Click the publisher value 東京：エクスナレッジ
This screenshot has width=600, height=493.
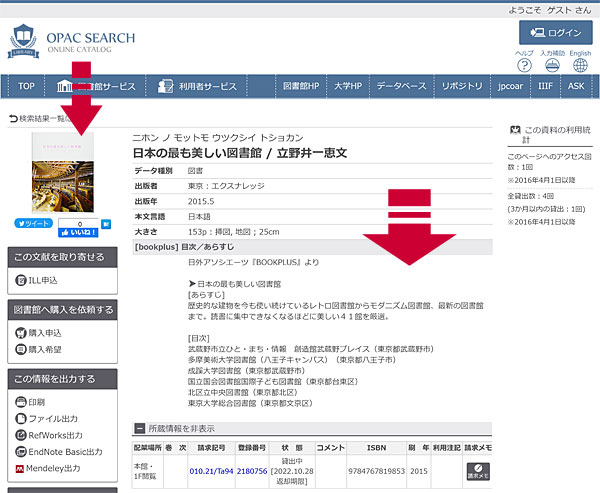pyautogui.click(x=226, y=186)
